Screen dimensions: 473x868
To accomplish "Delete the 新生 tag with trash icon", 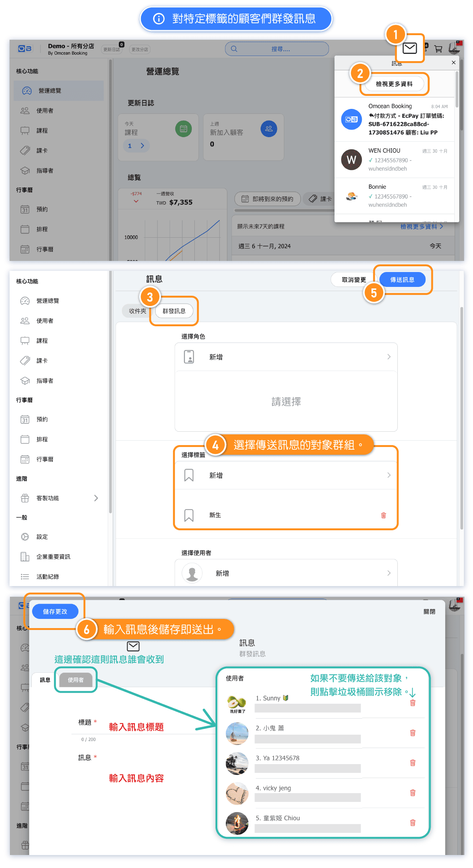I will pos(384,515).
